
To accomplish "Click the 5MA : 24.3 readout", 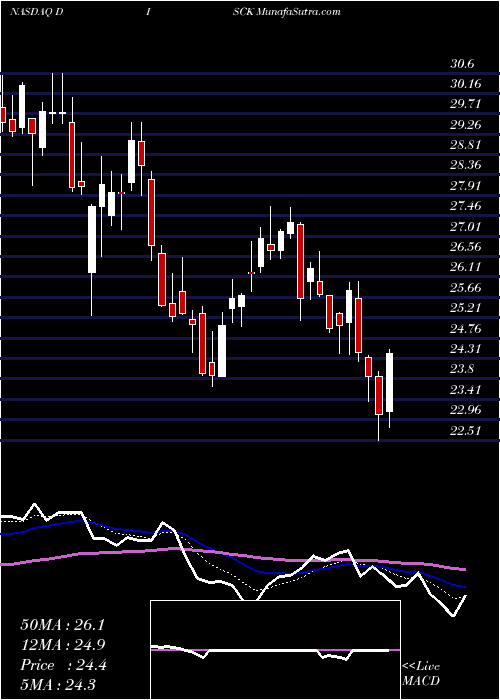I will pos(58,684).
